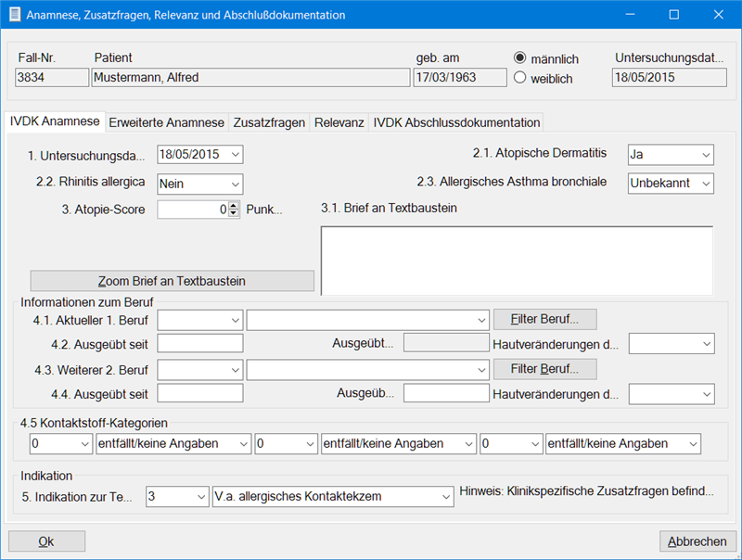Viewport: 742px width, 560px height.
Task: Select the männlich radio button
Action: [520, 57]
